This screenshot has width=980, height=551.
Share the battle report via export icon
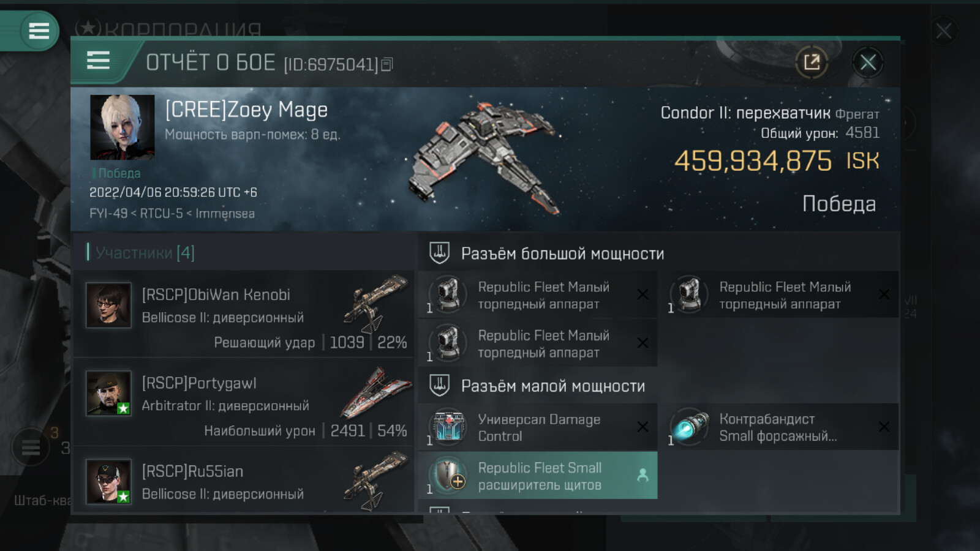[812, 62]
